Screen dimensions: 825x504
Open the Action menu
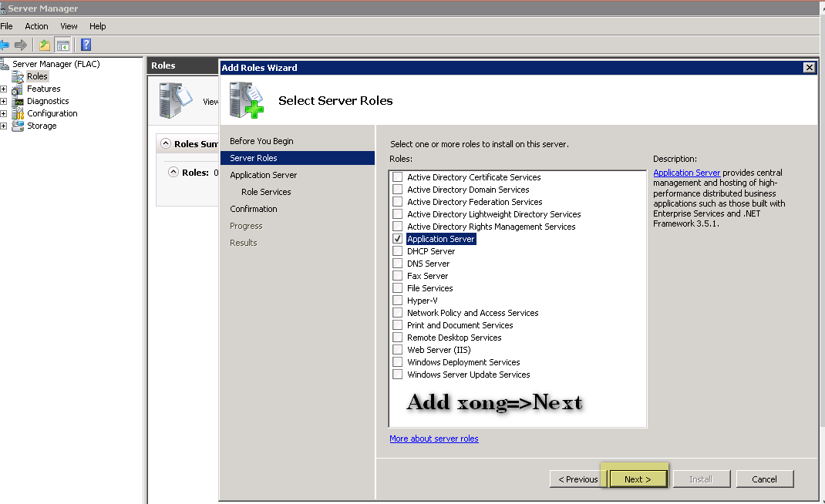click(x=36, y=26)
